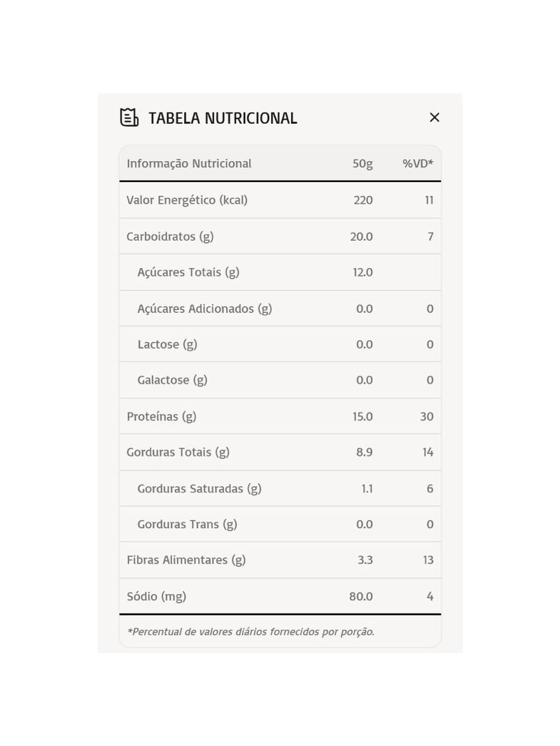The width and height of the screenshot is (560, 746).
Task: Select the Gorduras Trans (g) row
Action: (x=280, y=524)
